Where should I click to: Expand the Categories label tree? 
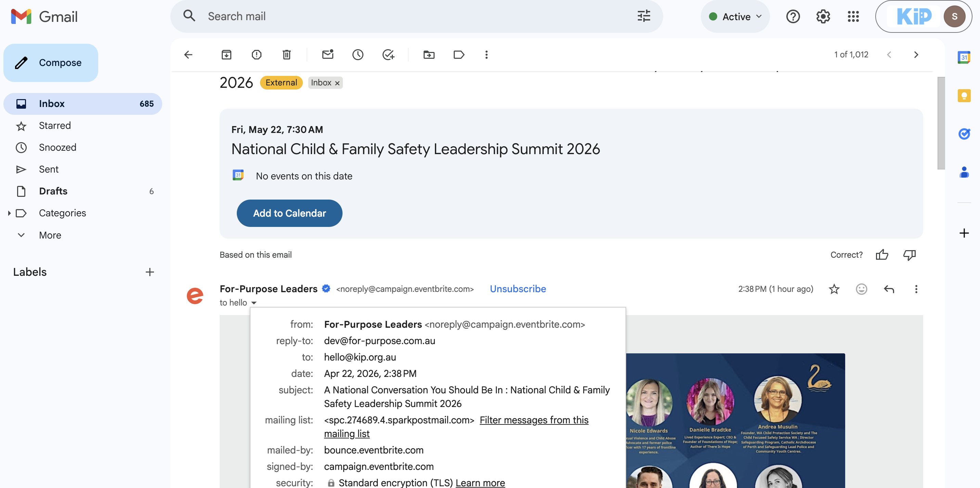pos(9,213)
